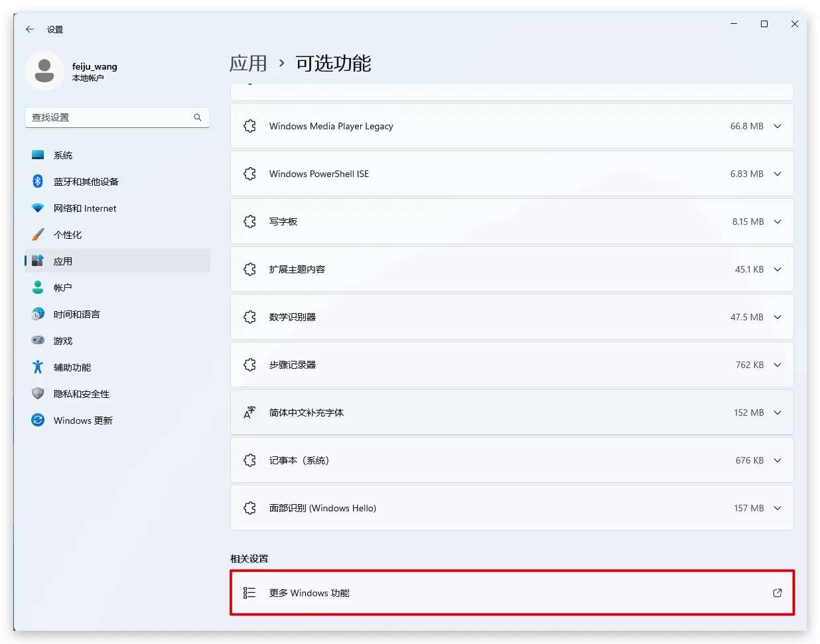Click the Windows Media Player Legacy feature icon
Viewport: 820px width, 644px height.
coord(249,126)
